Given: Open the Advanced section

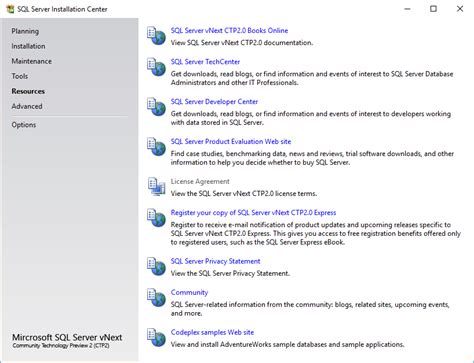Looking at the screenshot, I should (27, 106).
